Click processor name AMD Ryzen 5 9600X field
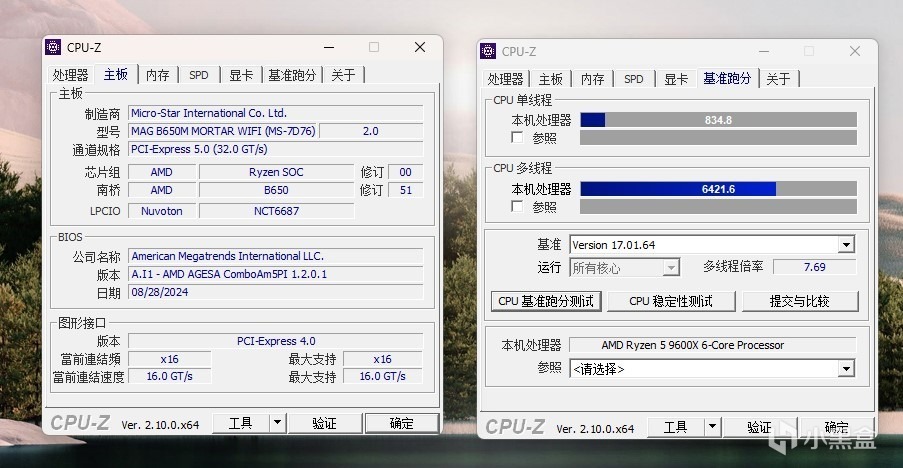Image resolution: width=903 pixels, height=468 pixels. pos(713,345)
